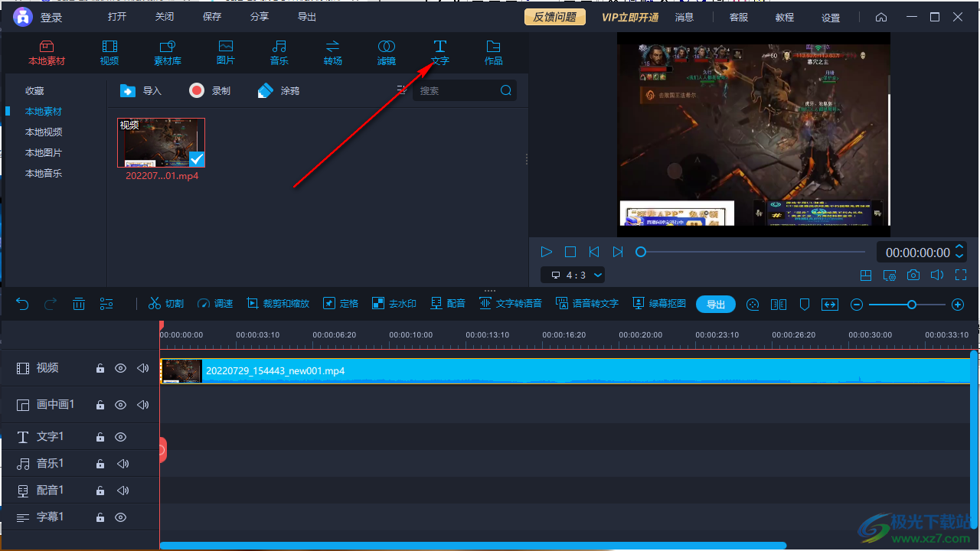The width and height of the screenshot is (980, 551).
Task: Toggle visibility eye on 视频 track
Action: [120, 368]
